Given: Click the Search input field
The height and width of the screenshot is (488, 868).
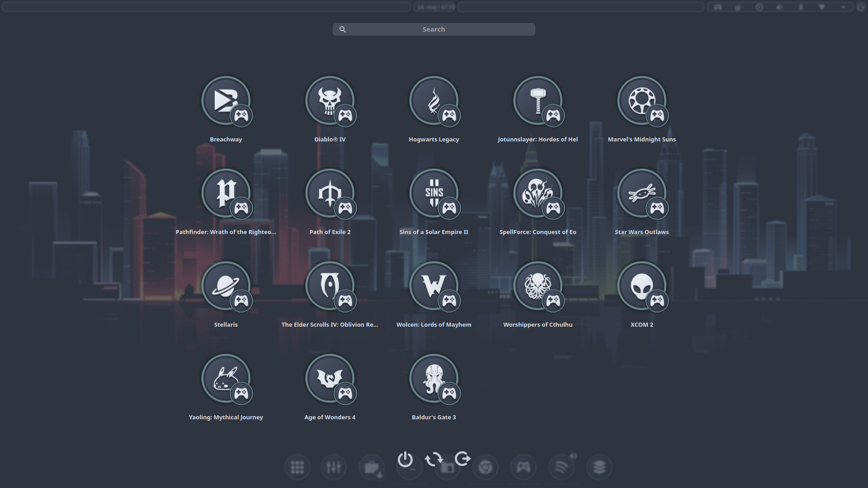Looking at the screenshot, I should click(x=434, y=29).
